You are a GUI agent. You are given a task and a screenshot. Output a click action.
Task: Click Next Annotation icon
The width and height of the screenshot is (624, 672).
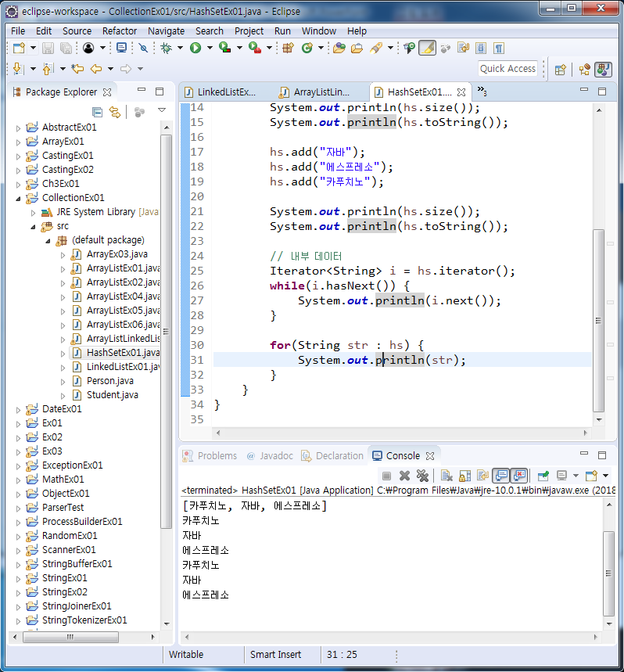(x=17, y=69)
